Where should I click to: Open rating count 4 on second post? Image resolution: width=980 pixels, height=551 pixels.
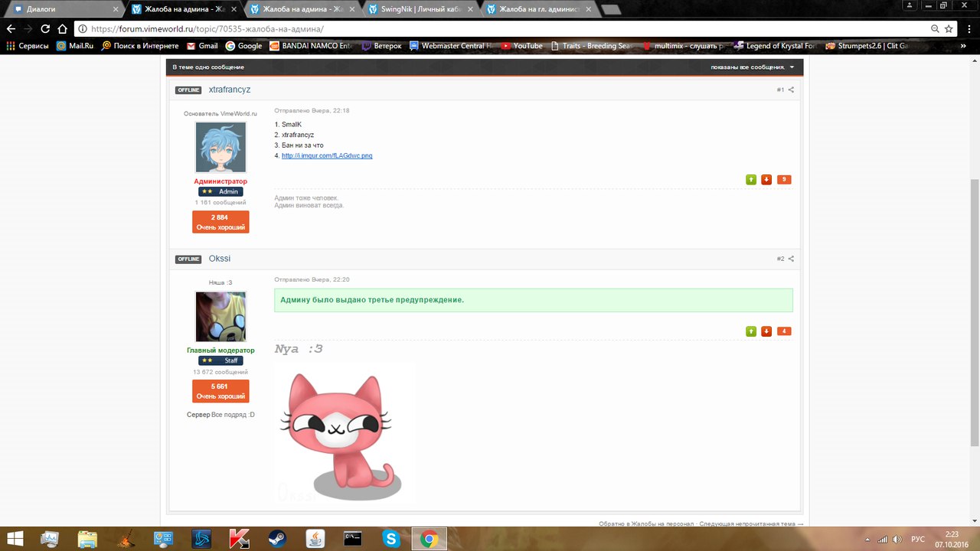click(x=784, y=331)
